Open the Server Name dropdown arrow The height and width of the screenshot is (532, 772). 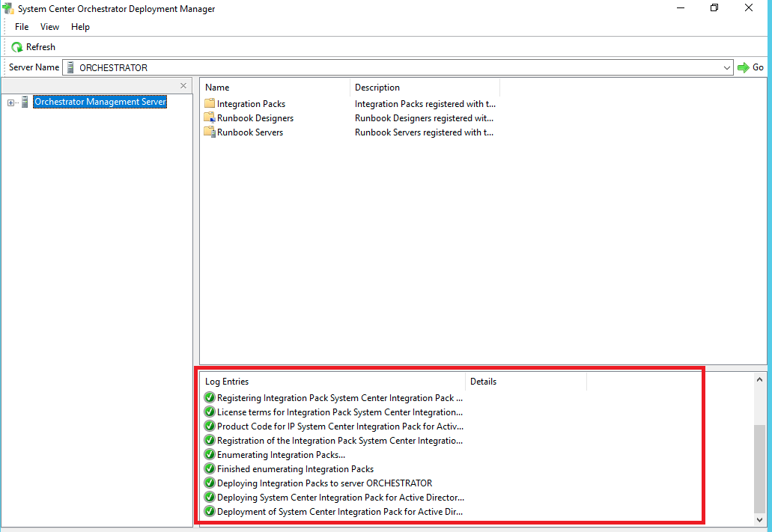click(x=727, y=67)
